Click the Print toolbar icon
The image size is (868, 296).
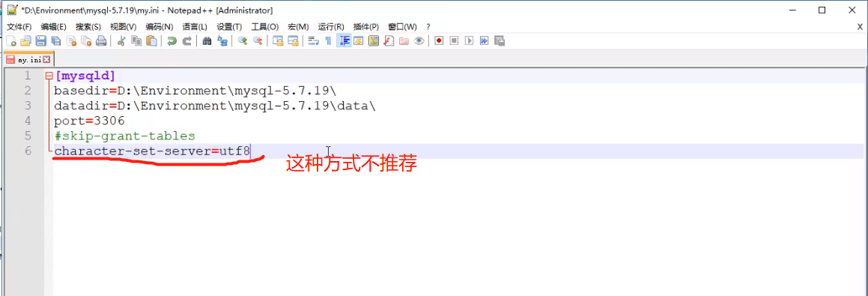(101, 40)
